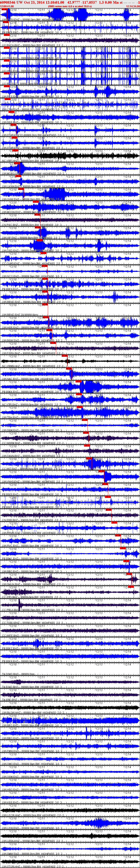This screenshot has height=868, width=140.
Task: Click the event ID 60908346 in the header
Action: tap(8, 2)
